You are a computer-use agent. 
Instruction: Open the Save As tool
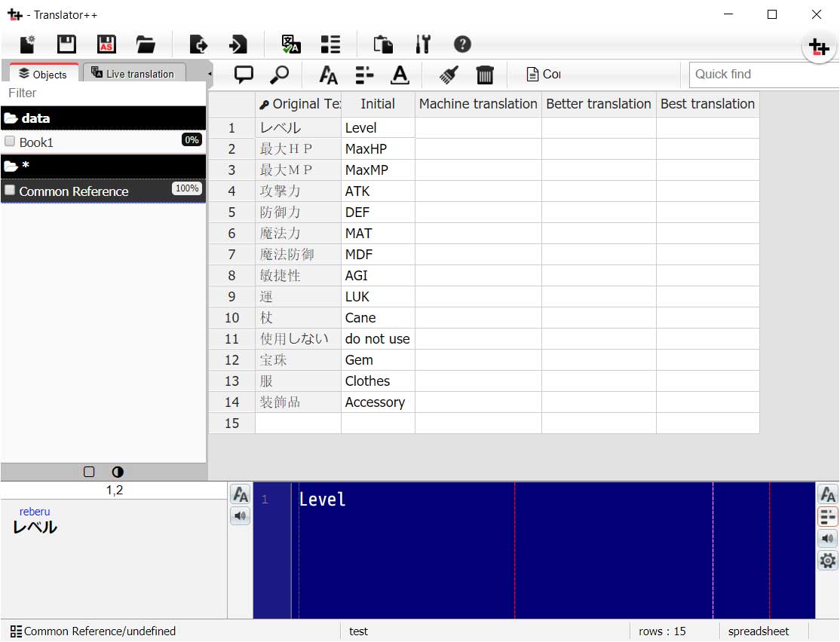(106, 44)
